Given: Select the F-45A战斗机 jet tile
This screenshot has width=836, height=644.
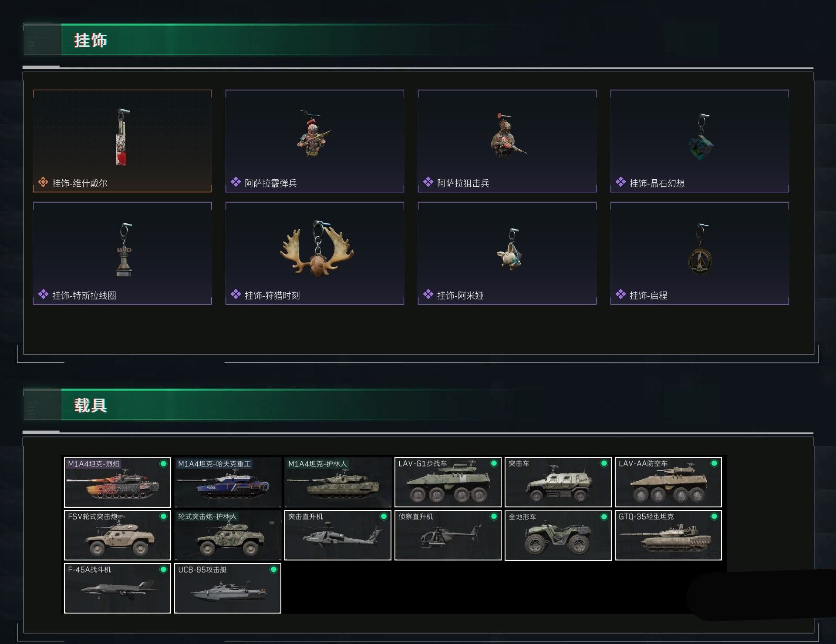Looking at the screenshot, I should [118, 588].
